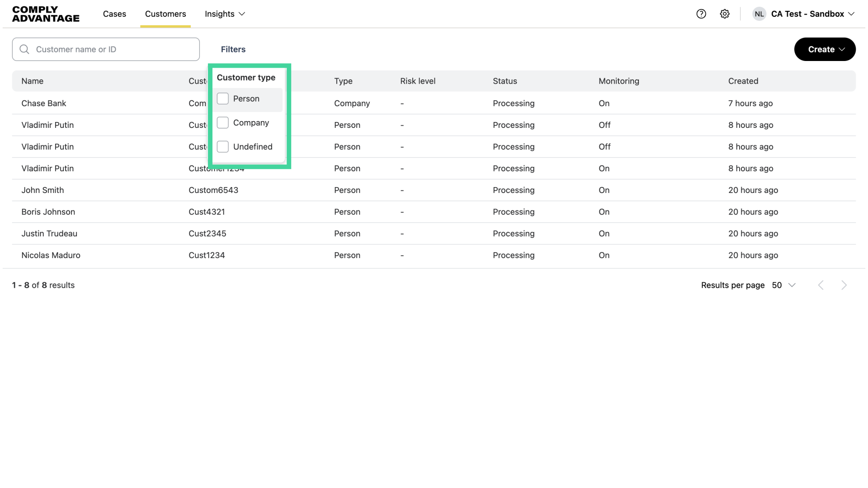
Task: Click the search magnifier icon
Action: pyautogui.click(x=25, y=49)
